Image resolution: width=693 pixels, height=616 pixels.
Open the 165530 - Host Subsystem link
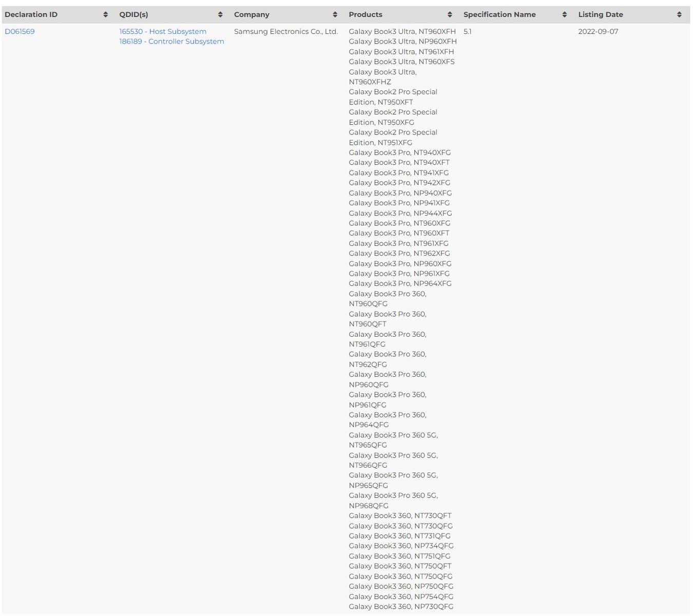(x=163, y=31)
